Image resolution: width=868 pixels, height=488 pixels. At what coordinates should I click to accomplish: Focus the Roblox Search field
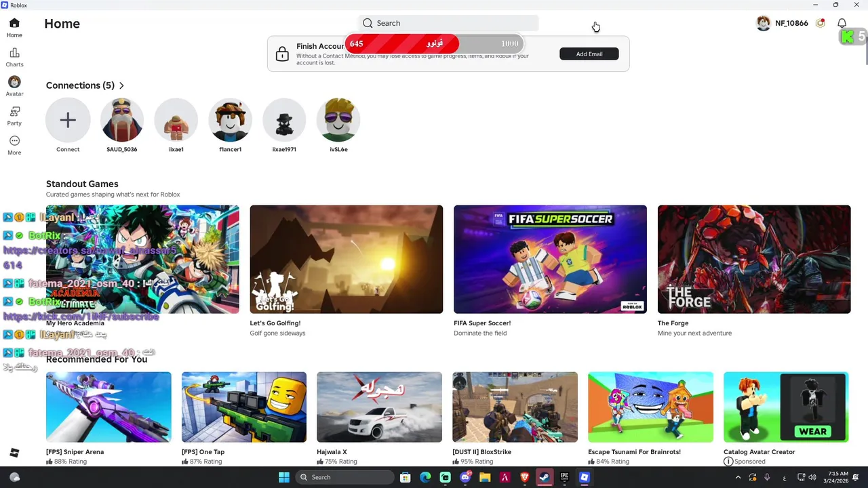pos(448,23)
